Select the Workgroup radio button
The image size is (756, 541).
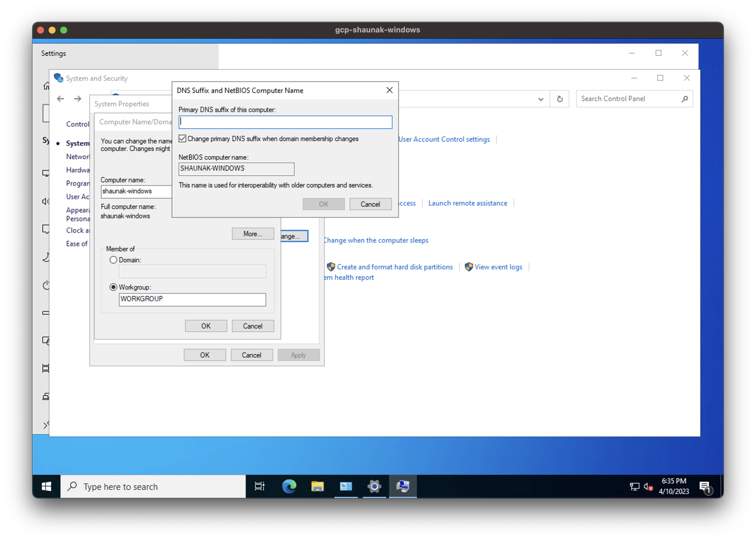(113, 287)
